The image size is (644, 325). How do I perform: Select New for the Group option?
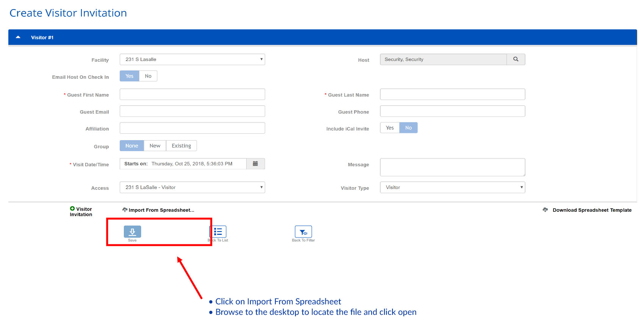(155, 146)
